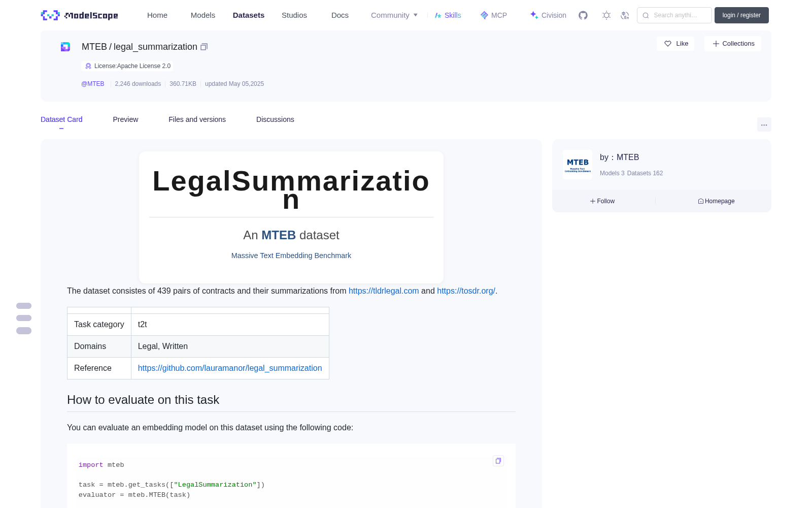Open the Skills page
This screenshot has width=812, height=508.
click(448, 15)
